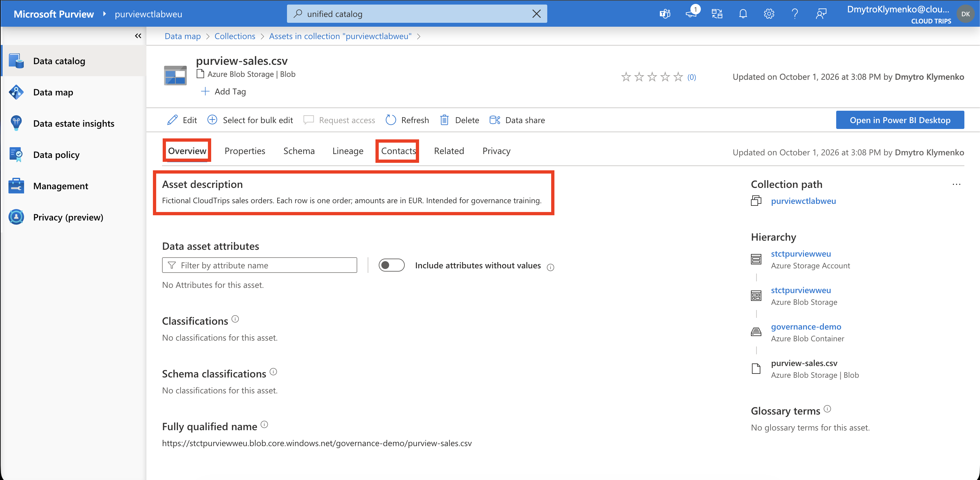Open Data share option
980x480 pixels.
517,120
